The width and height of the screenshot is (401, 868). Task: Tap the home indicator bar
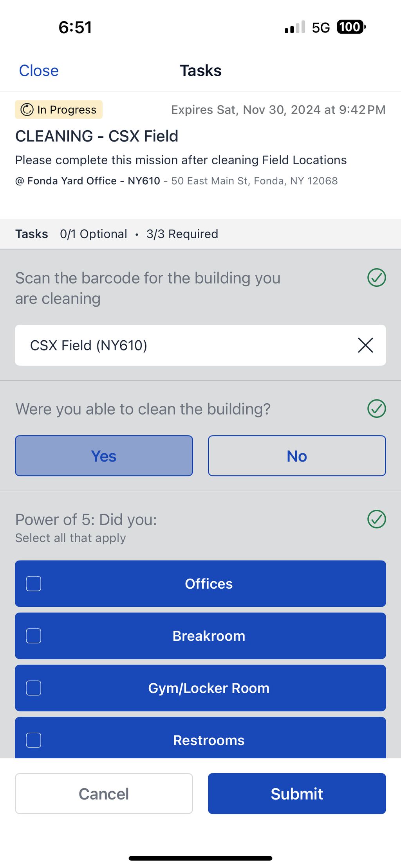(200, 858)
